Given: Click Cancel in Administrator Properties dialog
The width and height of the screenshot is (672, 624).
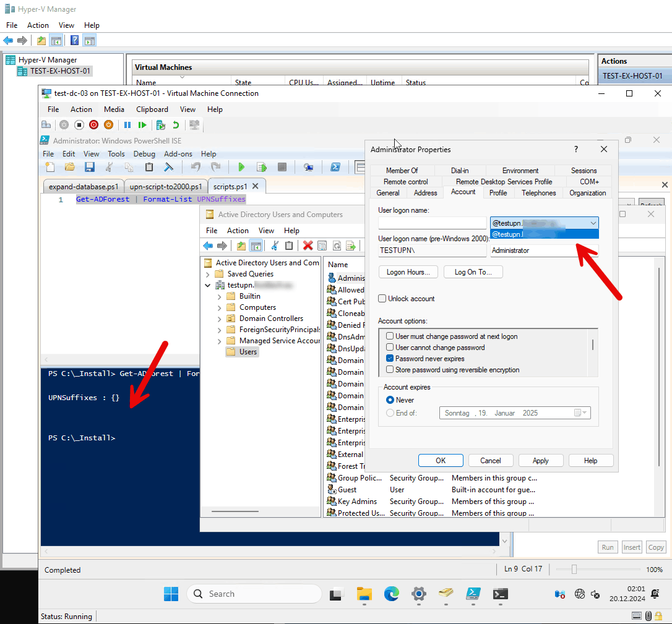Looking at the screenshot, I should pos(490,460).
